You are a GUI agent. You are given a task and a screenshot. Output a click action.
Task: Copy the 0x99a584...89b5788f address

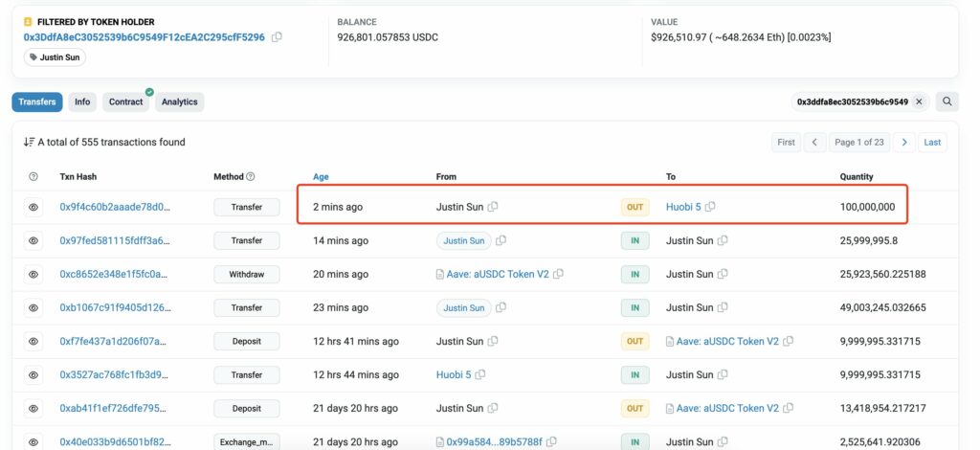point(552,442)
